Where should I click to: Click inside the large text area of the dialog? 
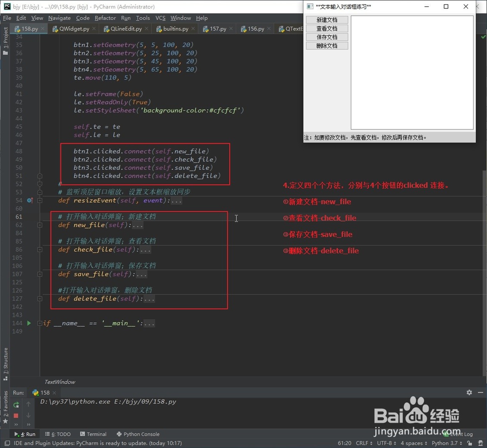[x=412, y=73]
